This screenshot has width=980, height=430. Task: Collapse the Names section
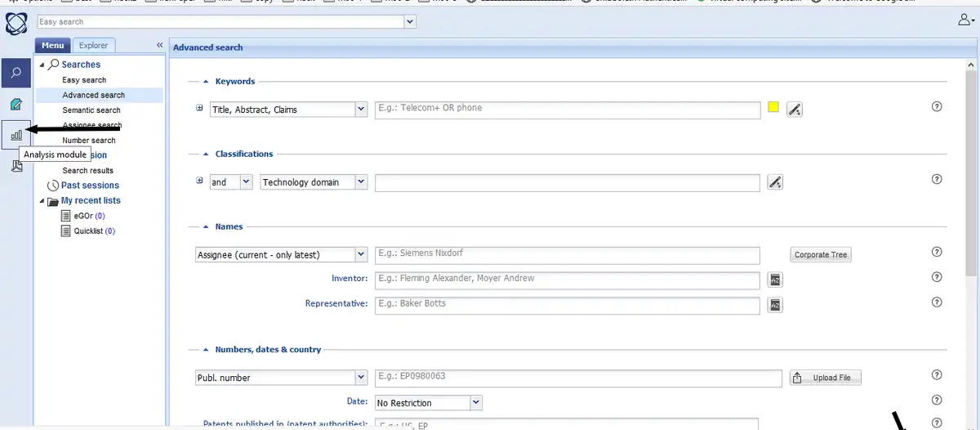point(205,227)
